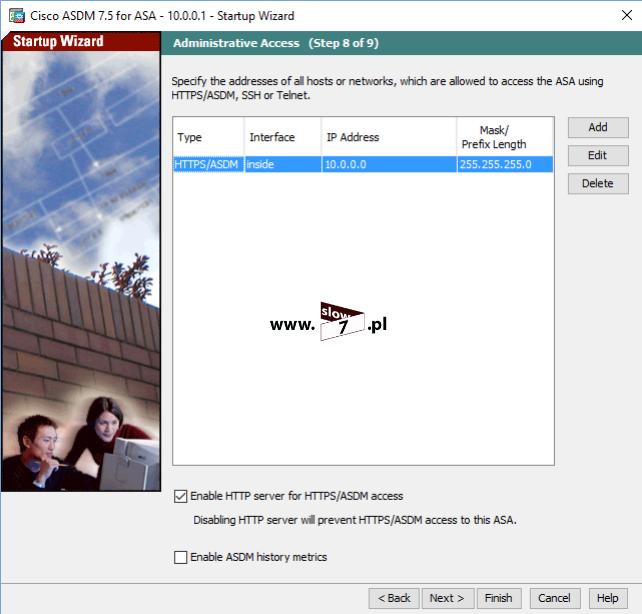
Task: Click the Cisco ASDM title bar icon
Action: [x=16, y=16]
